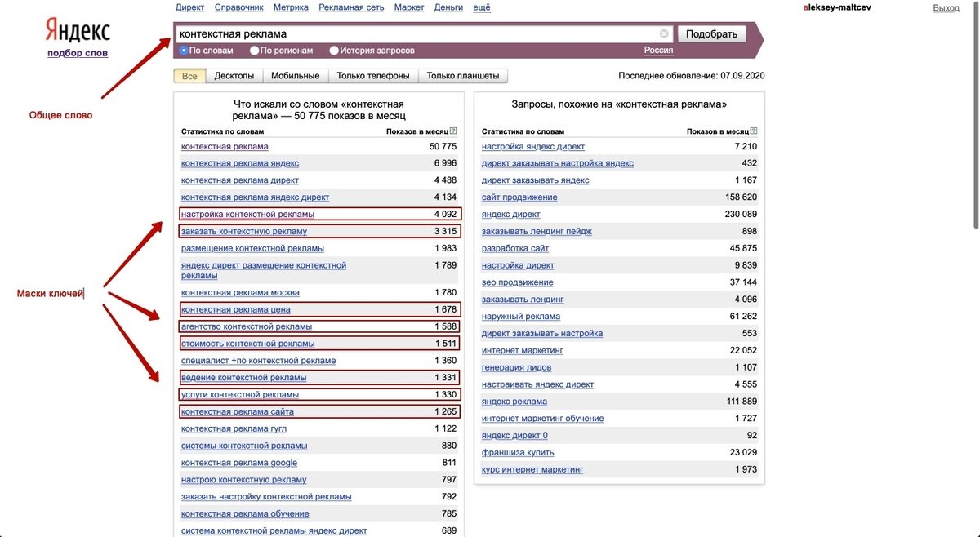Open the help icon beside left 'Показов в месяц'

(455, 131)
